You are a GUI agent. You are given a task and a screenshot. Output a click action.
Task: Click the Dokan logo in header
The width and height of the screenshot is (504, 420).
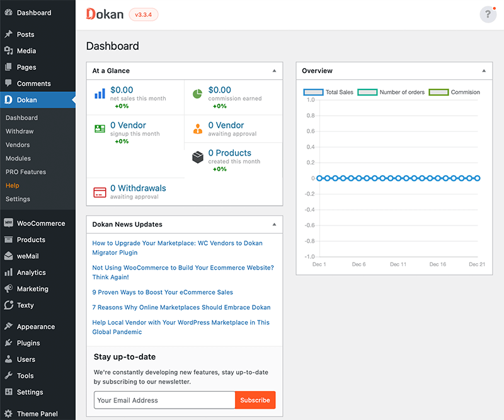(105, 14)
